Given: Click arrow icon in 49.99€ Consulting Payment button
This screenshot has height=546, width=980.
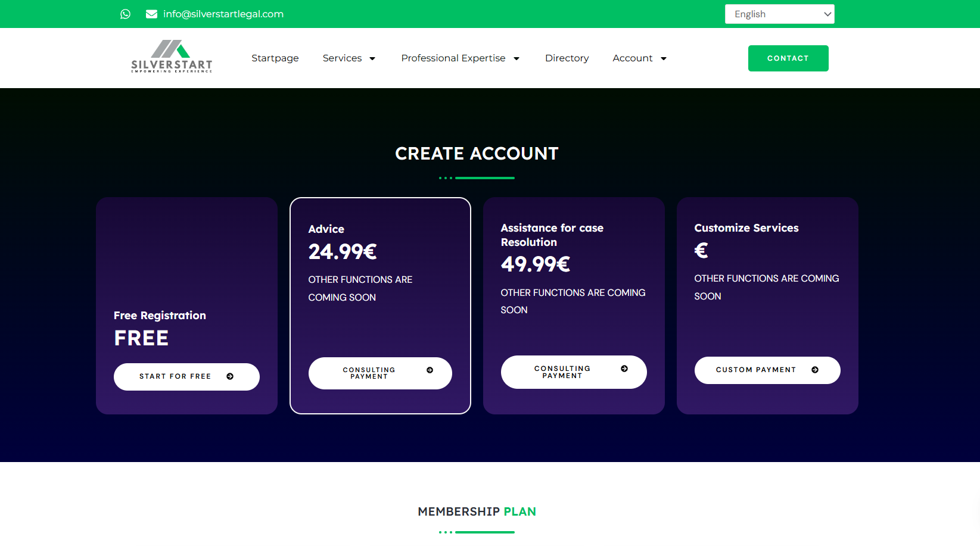Looking at the screenshot, I should click(x=624, y=369).
